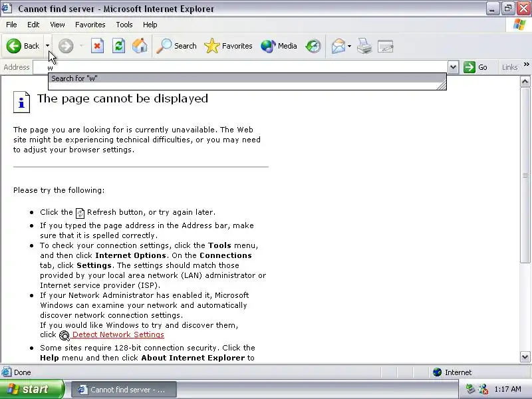532x399 pixels.
Task: Open the Help menu
Action: (150, 25)
